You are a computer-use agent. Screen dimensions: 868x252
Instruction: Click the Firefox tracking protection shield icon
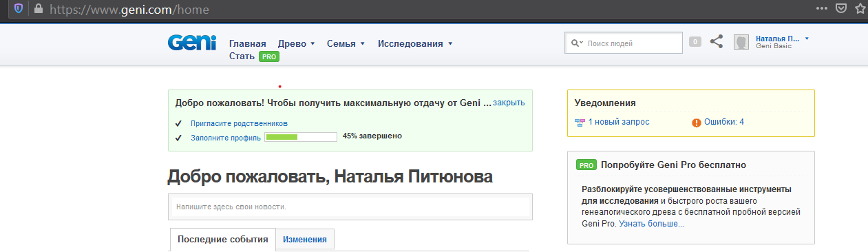click(x=19, y=9)
